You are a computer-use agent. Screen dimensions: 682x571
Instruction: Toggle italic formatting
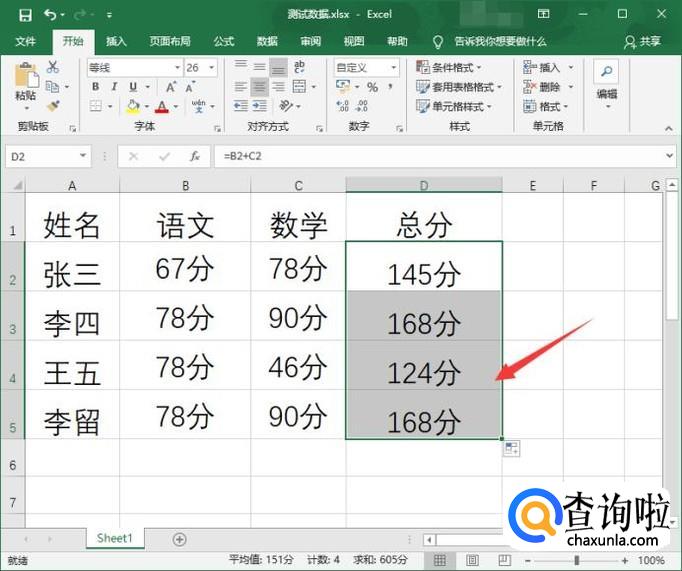click(114, 87)
